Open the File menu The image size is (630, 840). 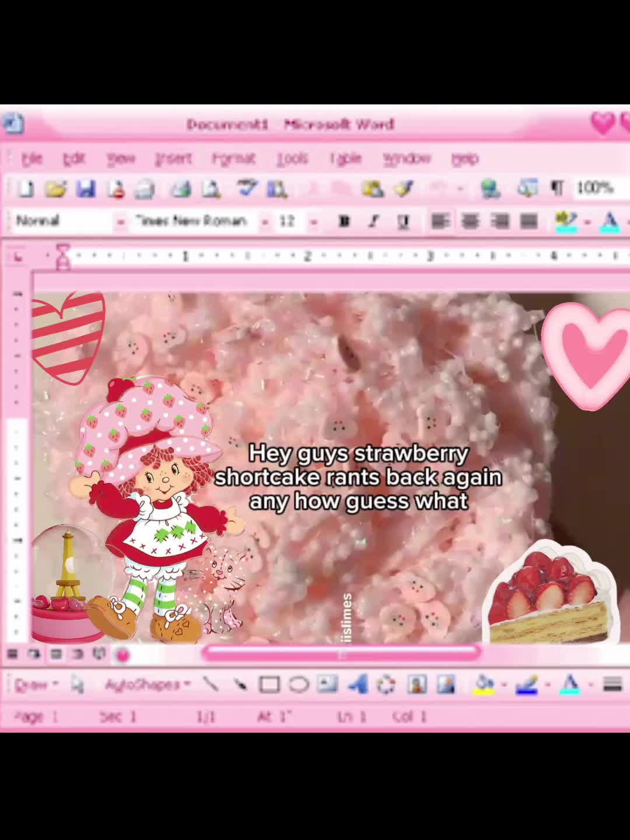(32, 158)
